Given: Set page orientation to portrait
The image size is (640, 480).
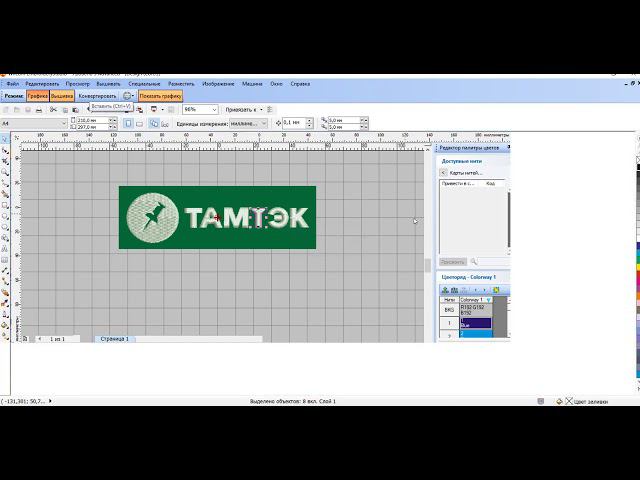Looking at the screenshot, I should point(128,123).
